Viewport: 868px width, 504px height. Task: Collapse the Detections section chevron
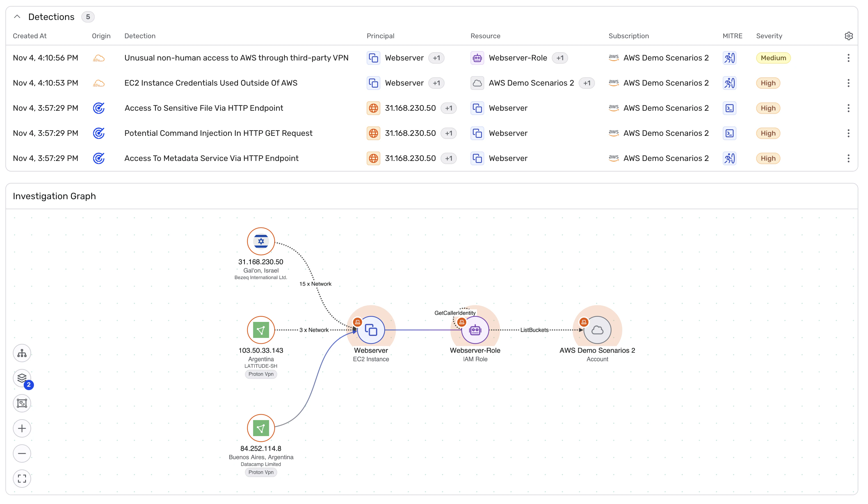coord(17,17)
